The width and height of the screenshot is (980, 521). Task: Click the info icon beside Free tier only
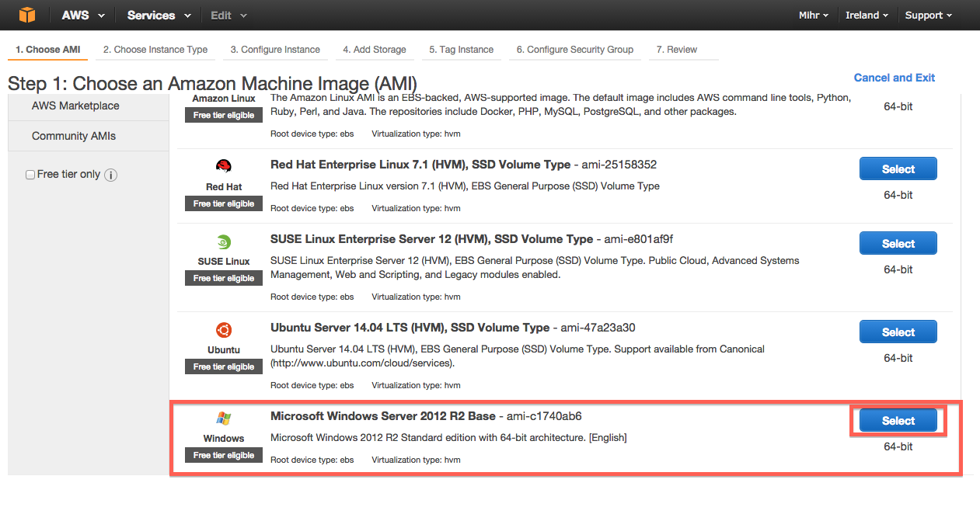pos(110,175)
